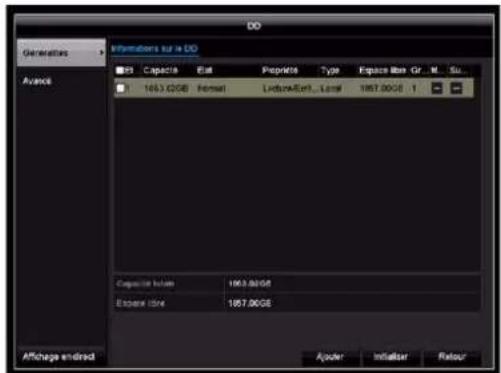Click the Lecture/Ecriture property cell
Image resolution: width=501 pixels, height=373 pixels.
289,88
